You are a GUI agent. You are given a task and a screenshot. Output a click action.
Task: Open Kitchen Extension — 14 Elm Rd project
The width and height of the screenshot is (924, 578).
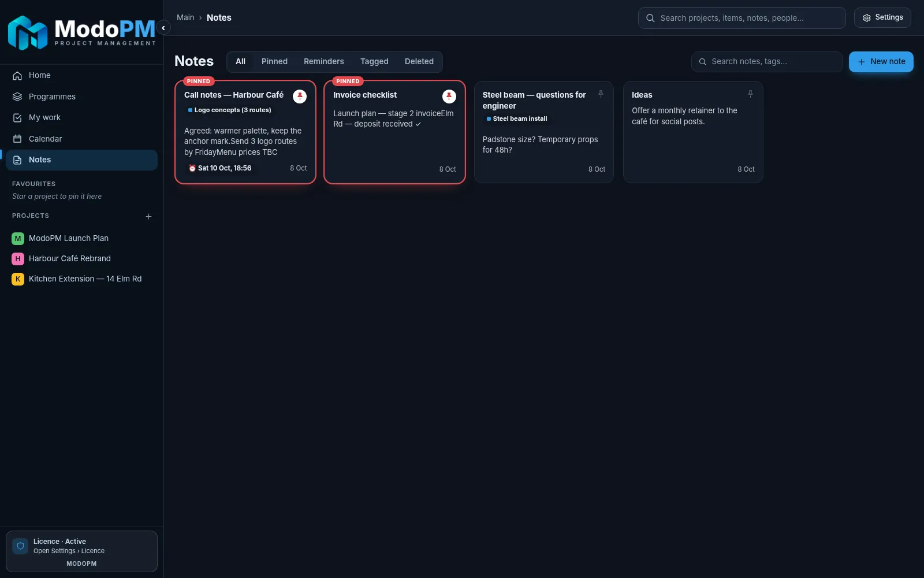click(85, 279)
